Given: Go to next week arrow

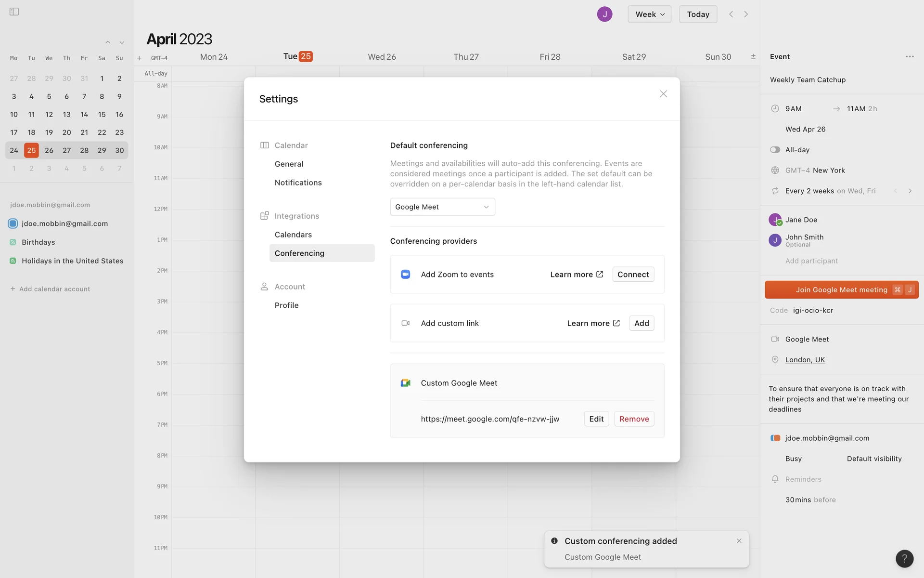Looking at the screenshot, I should [x=746, y=14].
